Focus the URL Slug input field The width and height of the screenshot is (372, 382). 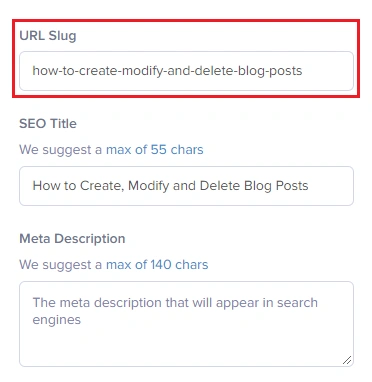coord(186,71)
